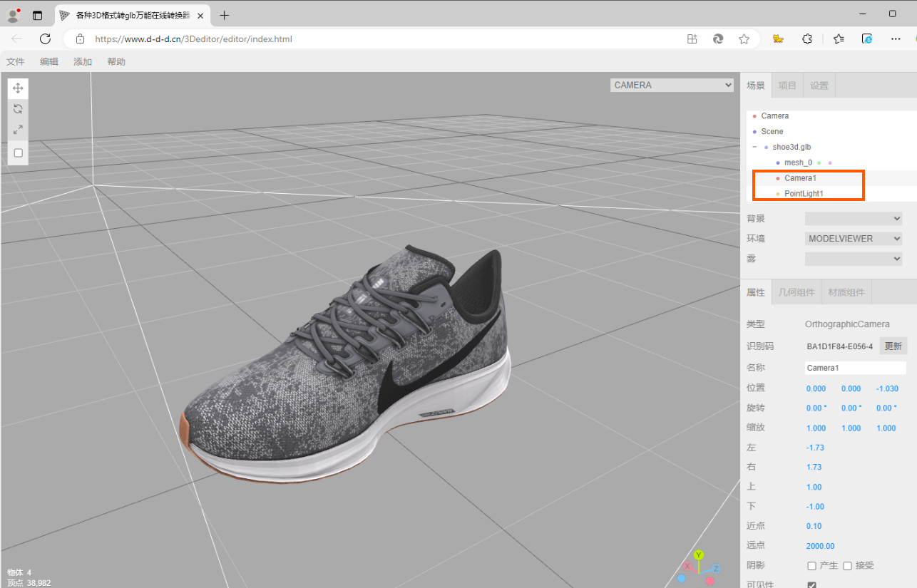Click the 识别码 UUID field
917x588 pixels.
pos(840,347)
